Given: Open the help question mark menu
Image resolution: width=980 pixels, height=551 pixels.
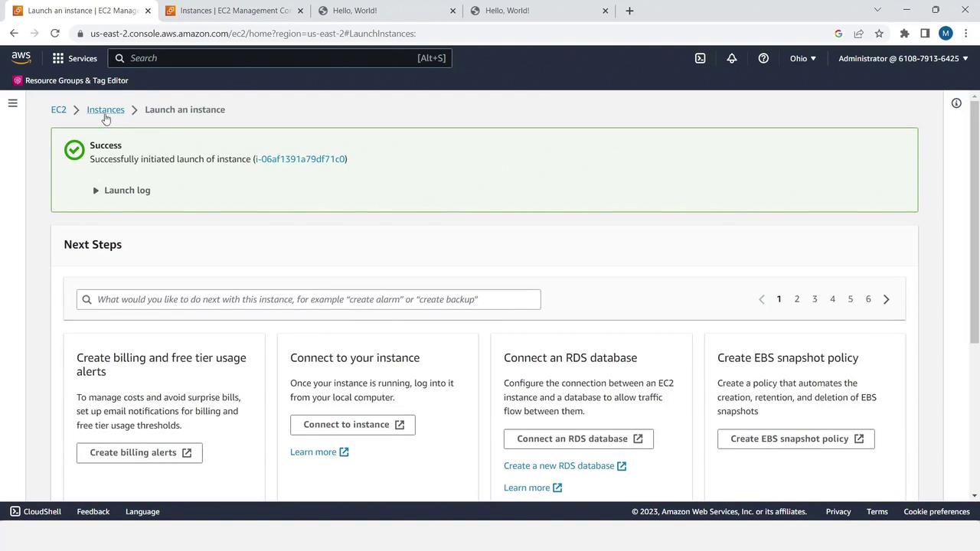Looking at the screenshot, I should point(763,58).
